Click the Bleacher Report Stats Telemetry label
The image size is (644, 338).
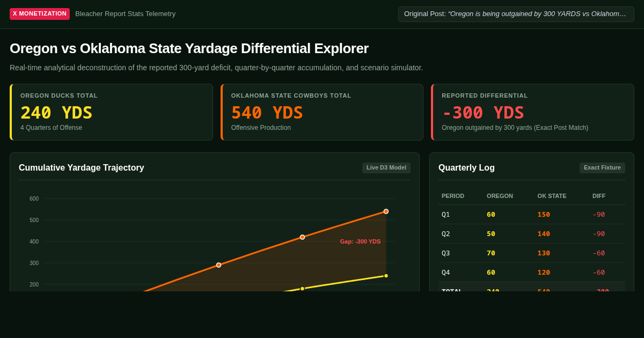tap(125, 14)
